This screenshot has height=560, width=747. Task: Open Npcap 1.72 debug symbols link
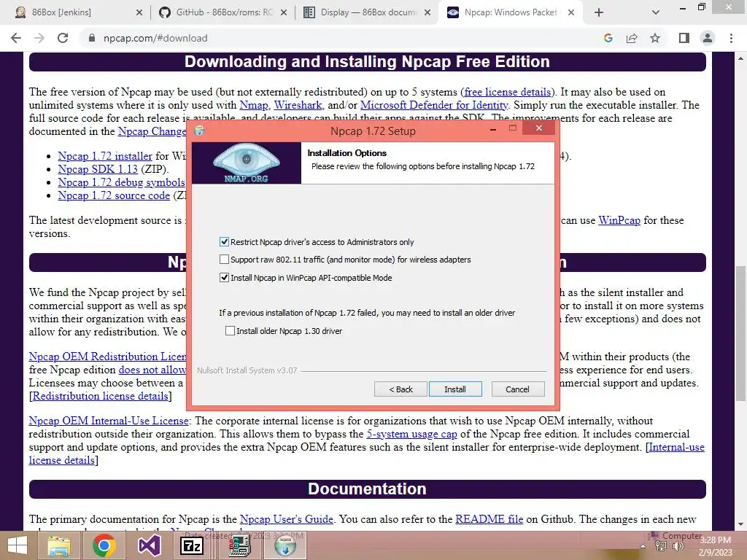[121, 182]
